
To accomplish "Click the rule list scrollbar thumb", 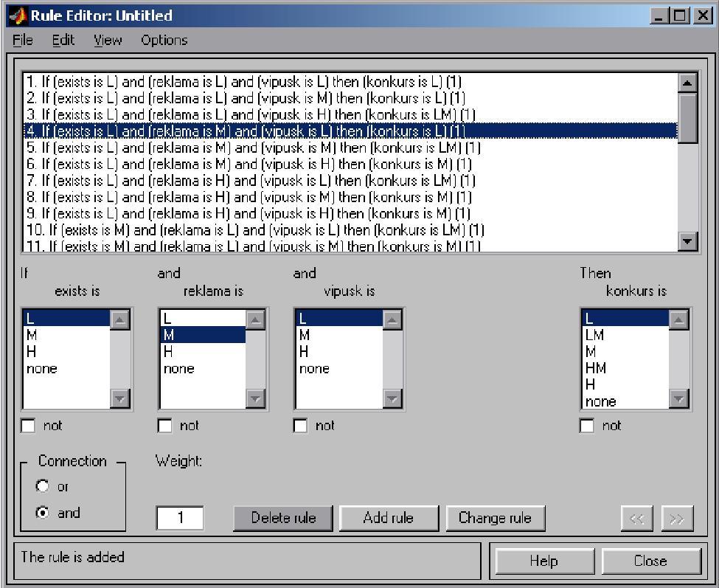I will [687, 118].
